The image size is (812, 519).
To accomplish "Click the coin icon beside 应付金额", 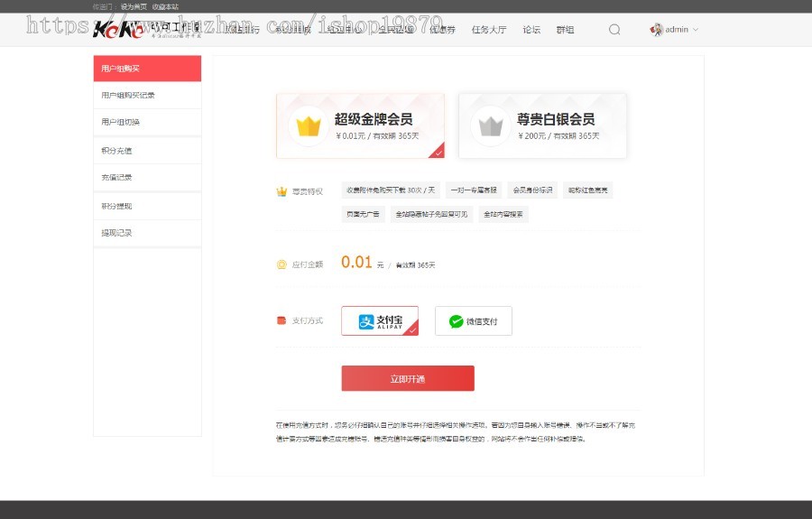I will click(281, 264).
